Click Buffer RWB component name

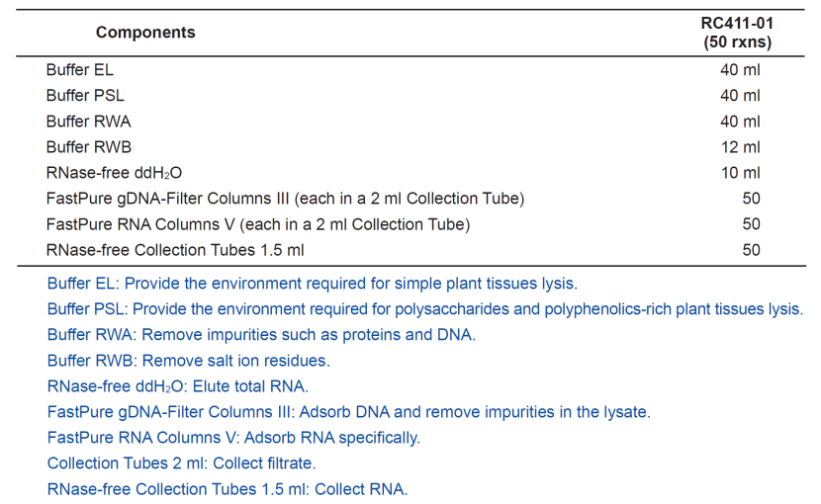tap(88, 147)
